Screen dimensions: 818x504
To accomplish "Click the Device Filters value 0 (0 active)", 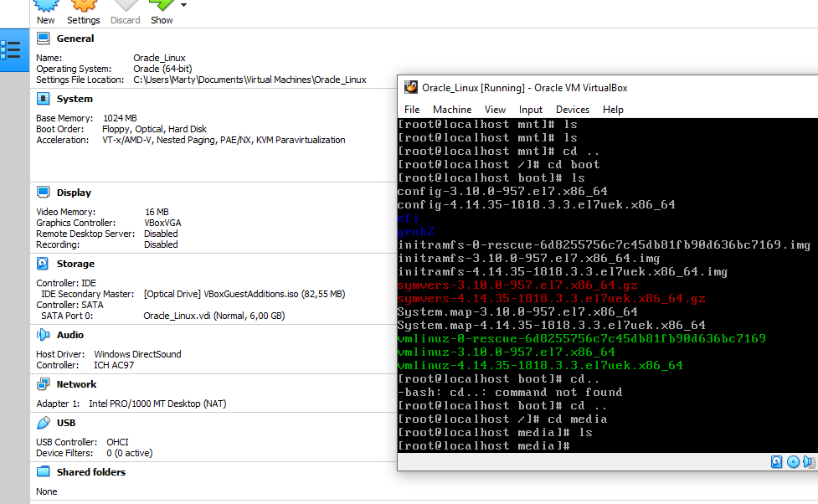I will 130,454.
